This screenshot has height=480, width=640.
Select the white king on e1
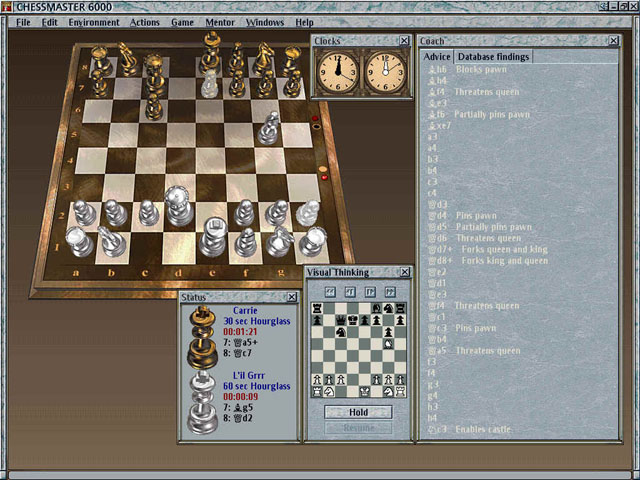pyautogui.click(x=213, y=237)
